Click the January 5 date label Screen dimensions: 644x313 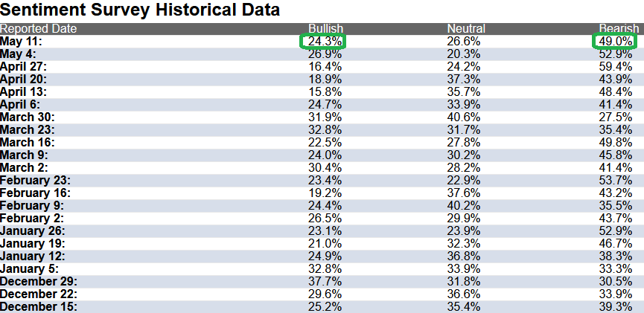29,269
